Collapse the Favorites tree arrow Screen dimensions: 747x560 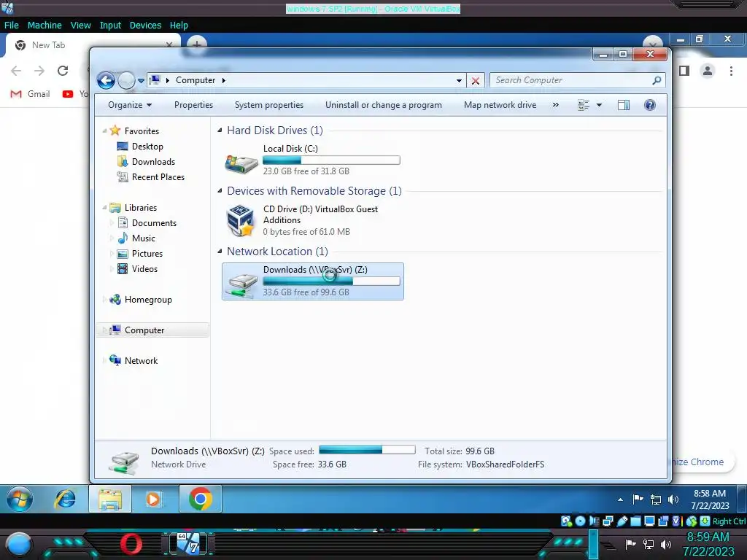[x=104, y=131]
